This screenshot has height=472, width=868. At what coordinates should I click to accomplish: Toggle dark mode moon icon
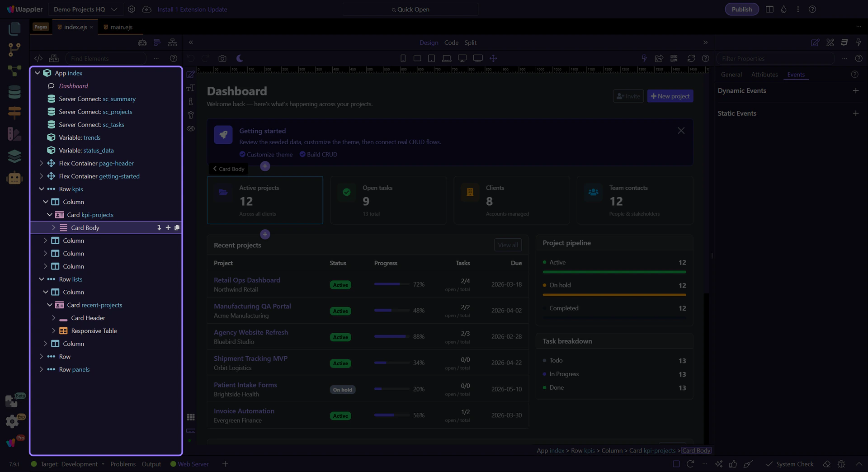(240, 58)
